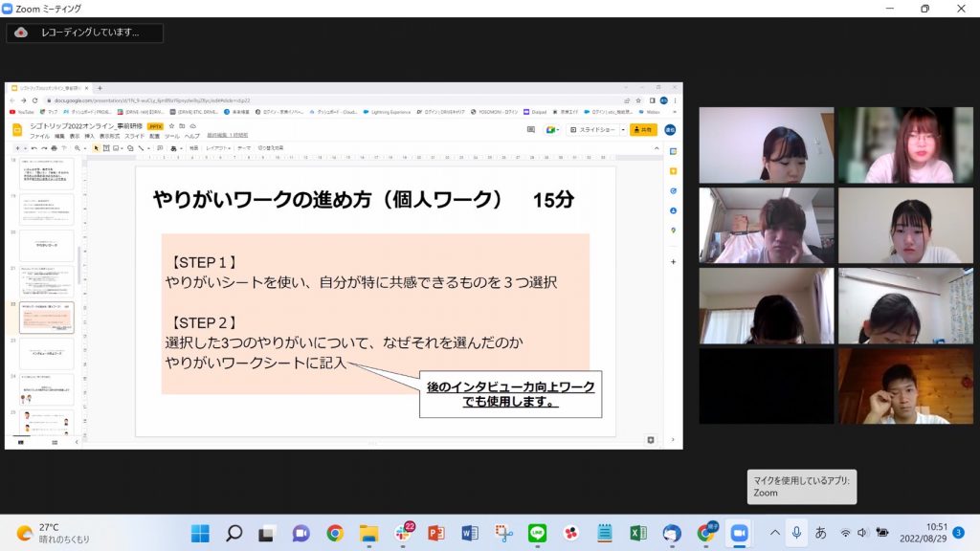Click the Japanese IME あ indicator

820,533
